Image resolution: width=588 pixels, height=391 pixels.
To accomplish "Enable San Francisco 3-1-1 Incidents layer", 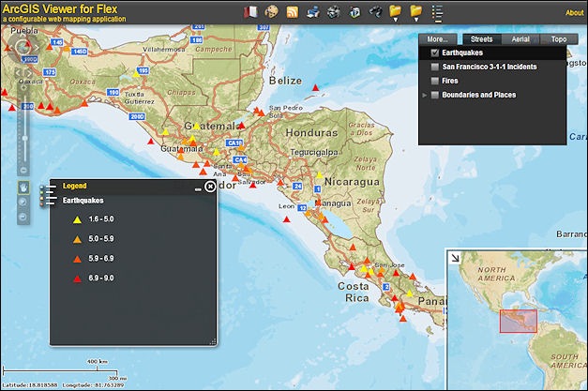I will 434,67.
